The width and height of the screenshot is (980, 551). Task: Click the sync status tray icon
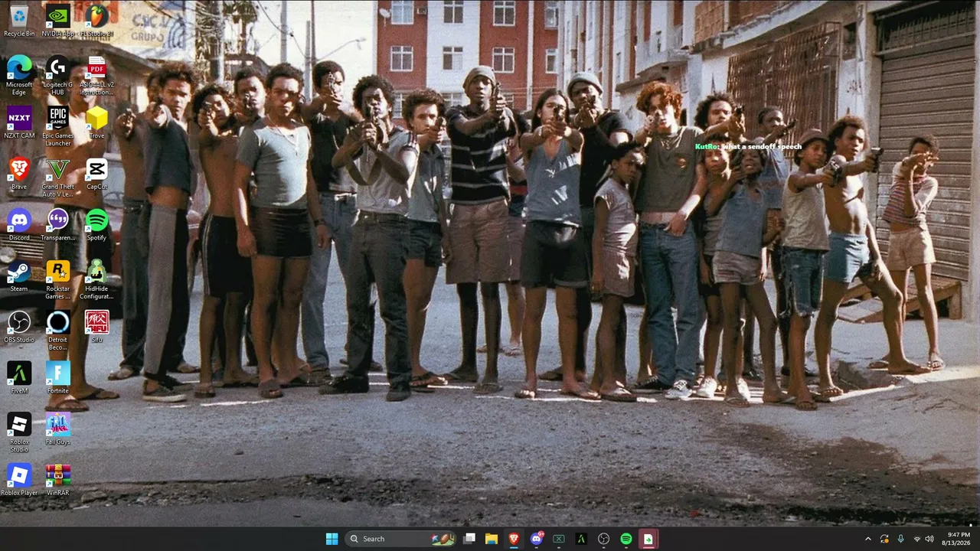(884, 539)
